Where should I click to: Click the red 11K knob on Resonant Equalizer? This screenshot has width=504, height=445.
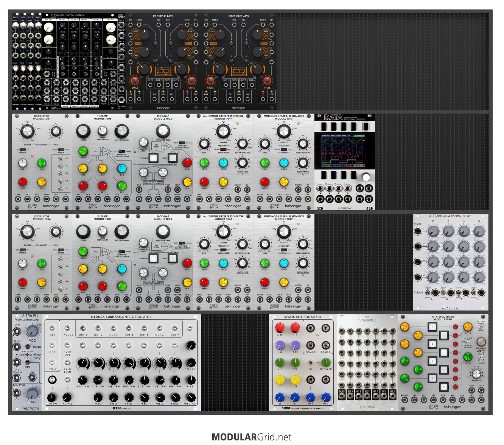coord(295,328)
